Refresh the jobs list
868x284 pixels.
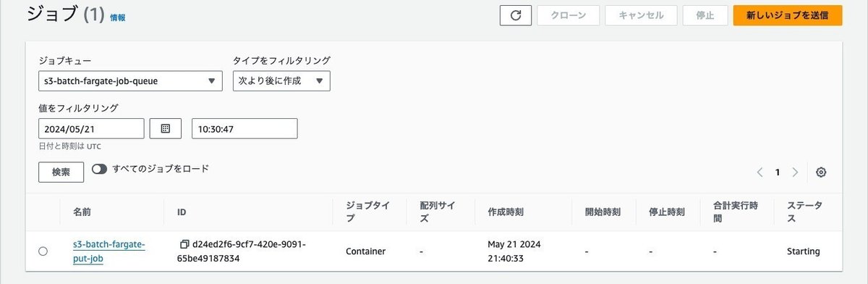point(516,15)
